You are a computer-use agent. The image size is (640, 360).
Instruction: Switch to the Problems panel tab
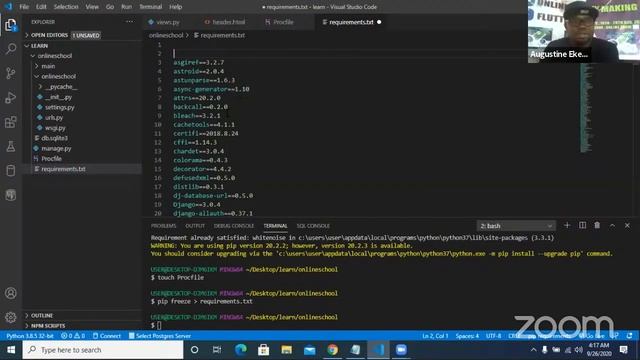tap(163, 226)
